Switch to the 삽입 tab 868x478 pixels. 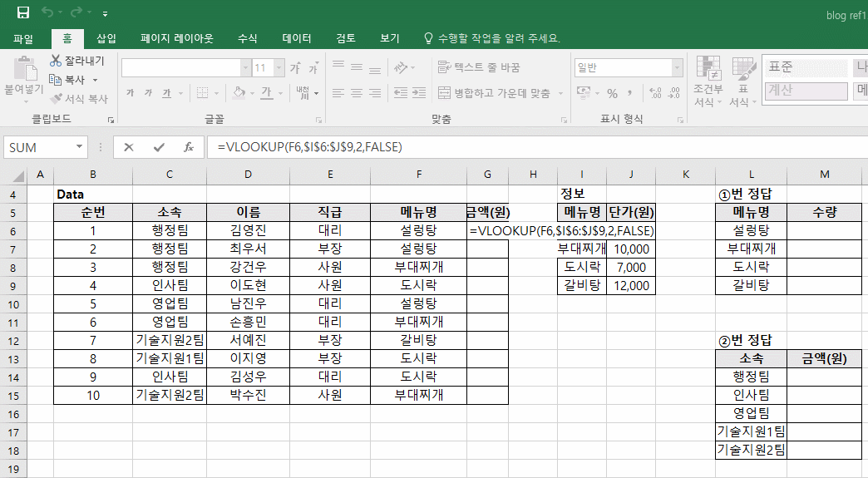(x=106, y=38)
